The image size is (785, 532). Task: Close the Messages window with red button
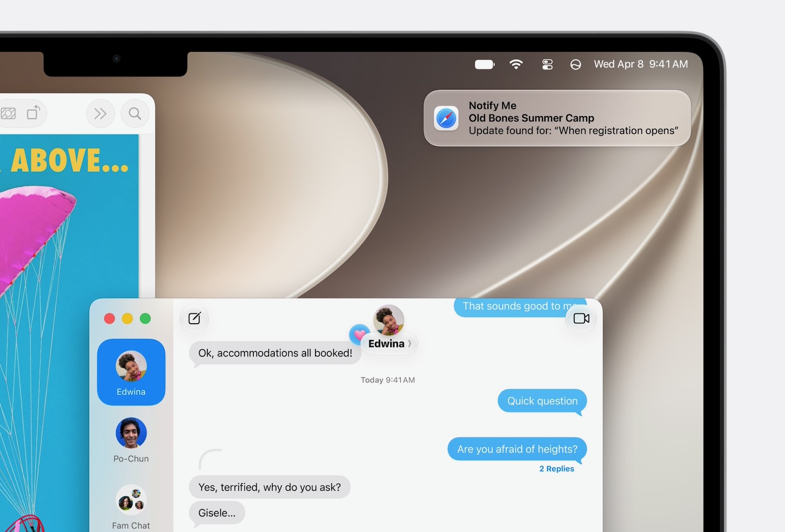(109, 319)
